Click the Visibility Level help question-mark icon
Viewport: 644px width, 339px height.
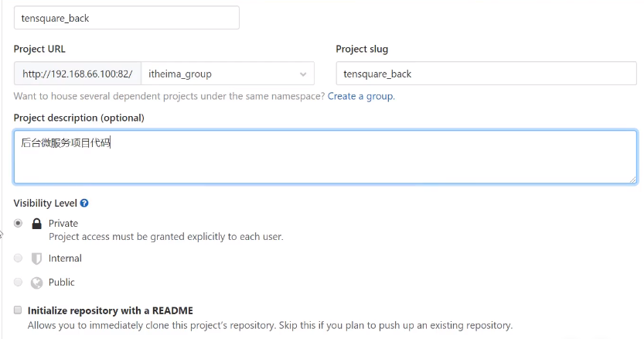click(84, 204)
